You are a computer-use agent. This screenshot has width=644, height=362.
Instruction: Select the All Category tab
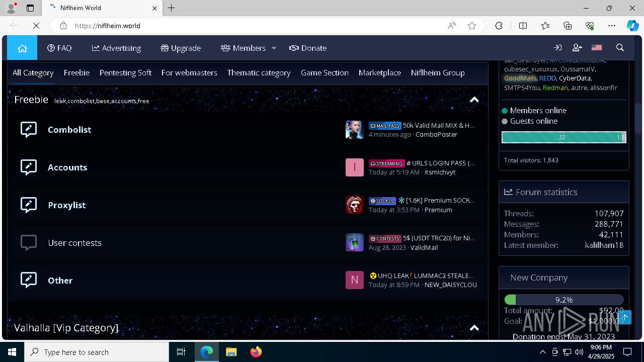coord(33,73)
